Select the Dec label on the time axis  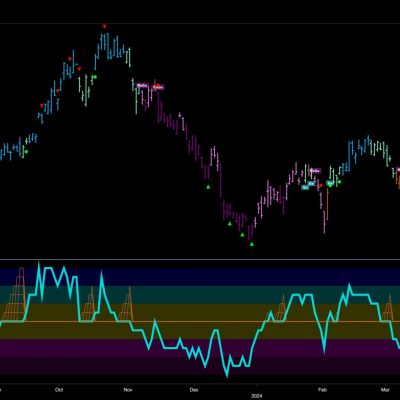click(x=194, y=389)
